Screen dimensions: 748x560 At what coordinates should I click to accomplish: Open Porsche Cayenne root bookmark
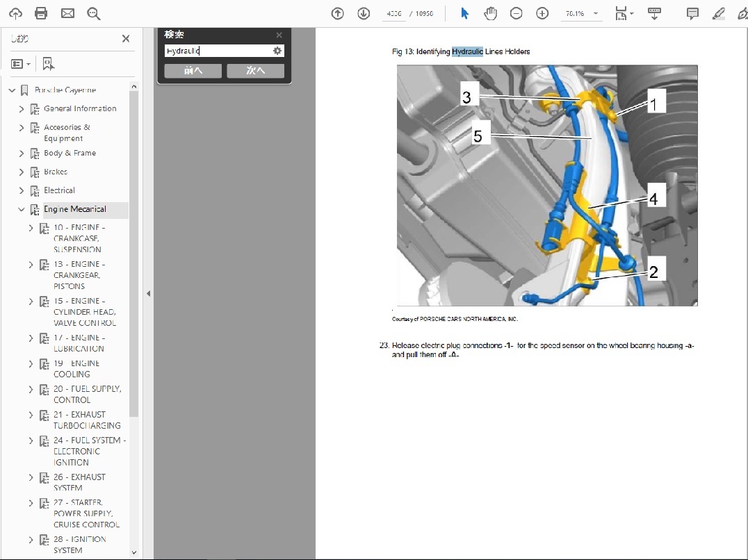(x=65, y=90)
